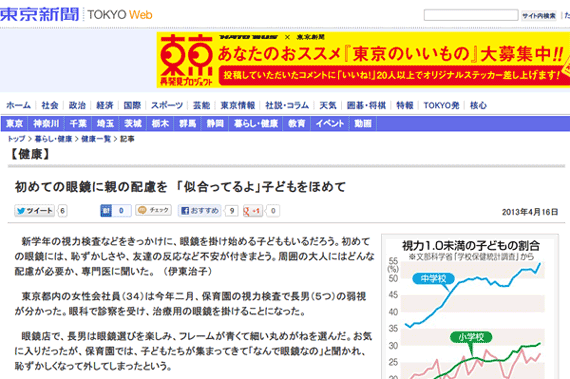Click the 中学校 label in the chart
The image size is (570, 379).
coord(433,279)
